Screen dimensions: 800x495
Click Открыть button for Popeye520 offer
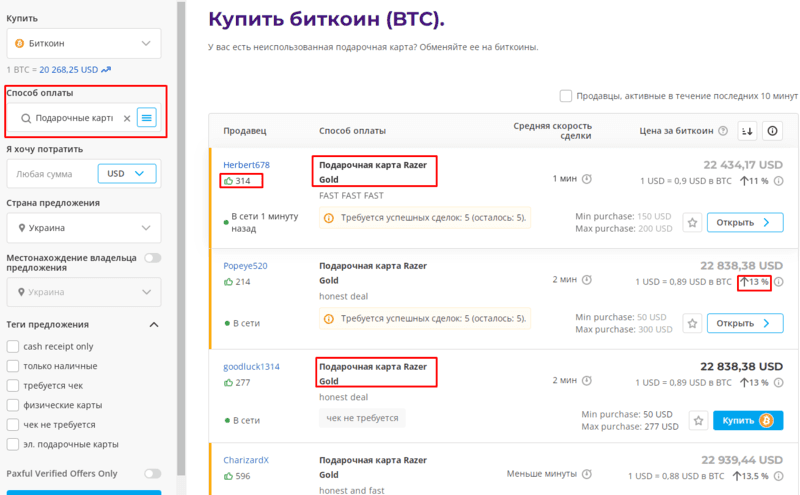click(x=745, y=324)
